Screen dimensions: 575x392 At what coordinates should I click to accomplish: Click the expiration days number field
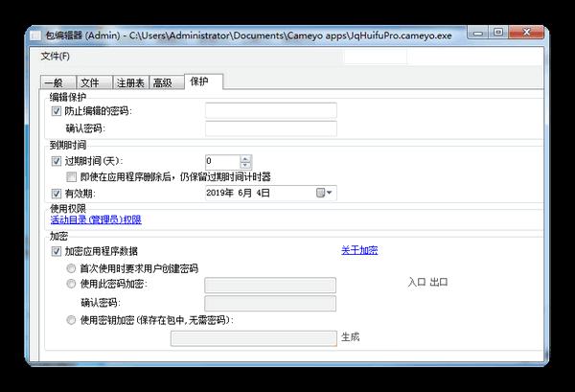click(222, 161)
